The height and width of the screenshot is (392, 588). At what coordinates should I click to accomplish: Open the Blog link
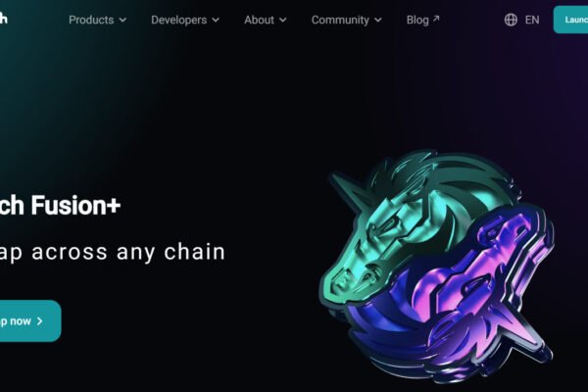click(x=423, y=20)
